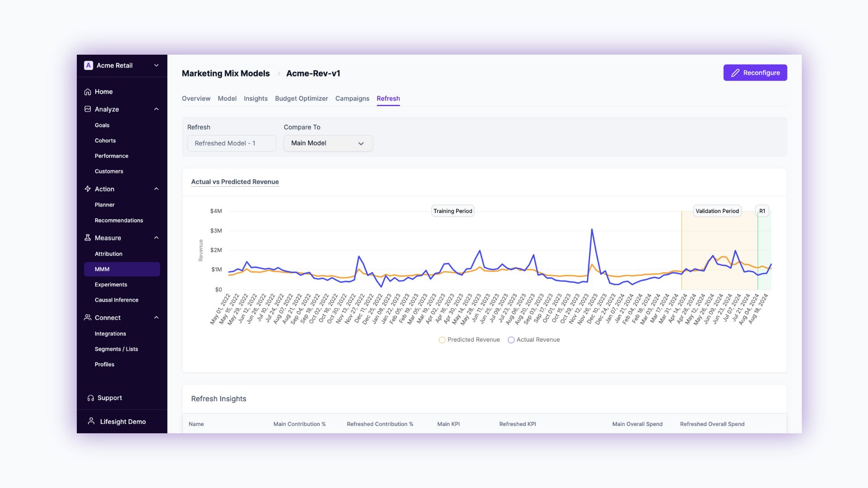Click the Acme Retail logo badge
This screenshot has height=488, width=868.
click(89, 66)
